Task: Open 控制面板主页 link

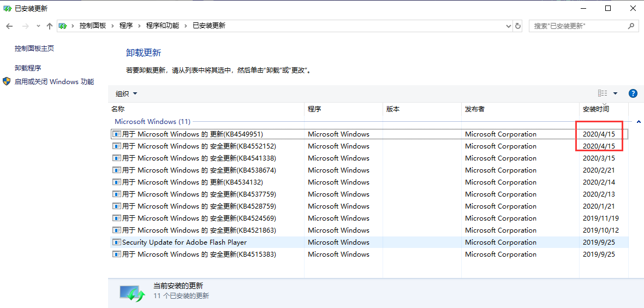Action: (x=34, y=48)
